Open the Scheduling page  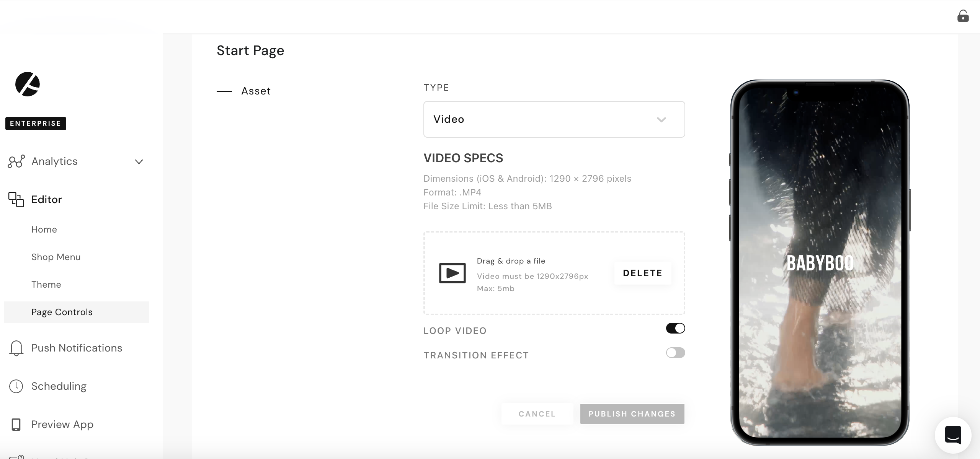(x=59, y=386)
